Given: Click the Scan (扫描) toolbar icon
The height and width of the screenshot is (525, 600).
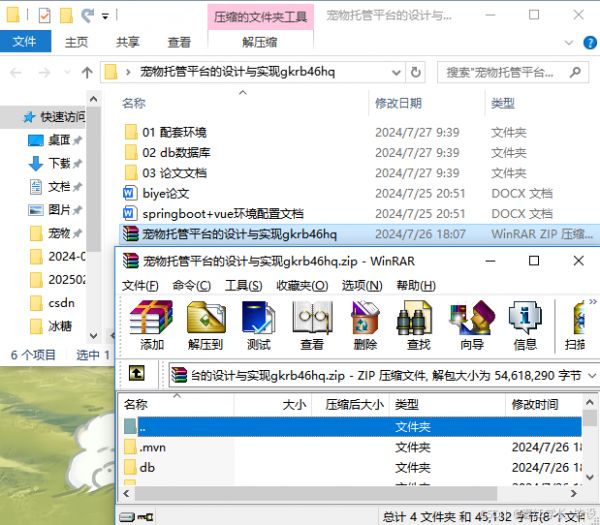Looking at the screenshot, I should click(576, 325).
